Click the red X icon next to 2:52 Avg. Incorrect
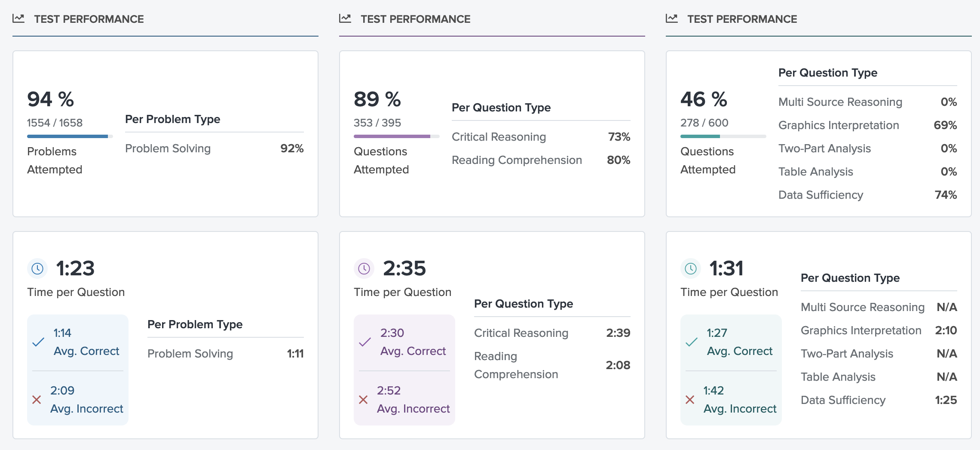 (363, 400)
